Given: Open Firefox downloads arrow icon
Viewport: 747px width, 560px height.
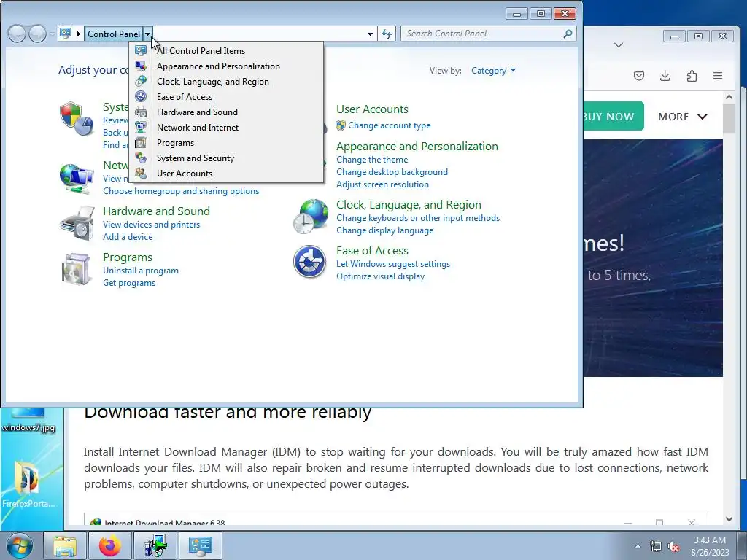Looking at the screenshot, I should 665,76.
